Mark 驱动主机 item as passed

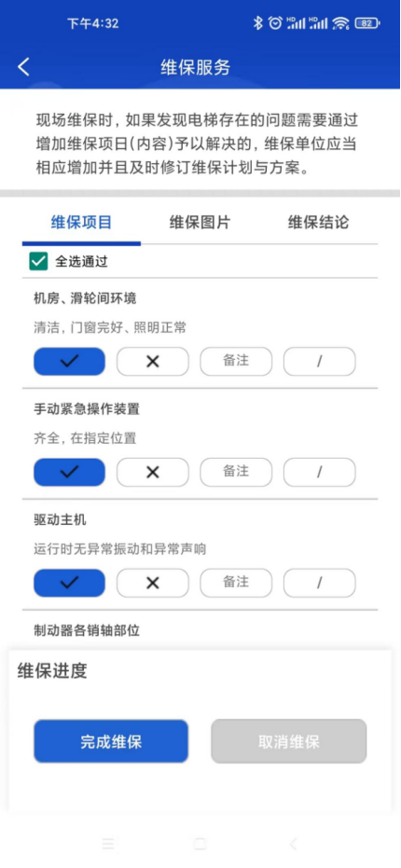point(69,583)
